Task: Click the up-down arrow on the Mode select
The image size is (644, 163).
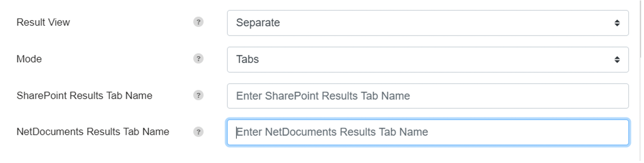Action: point(617,60)
